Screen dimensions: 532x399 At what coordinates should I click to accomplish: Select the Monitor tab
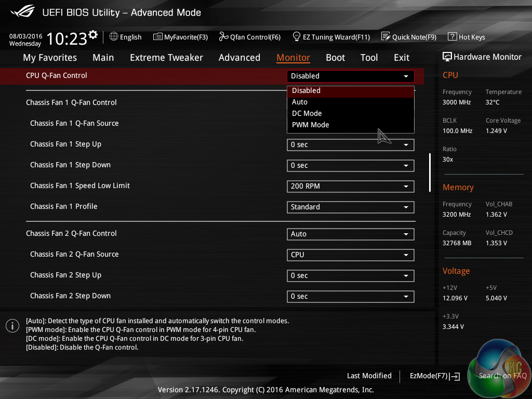[293, 58]
